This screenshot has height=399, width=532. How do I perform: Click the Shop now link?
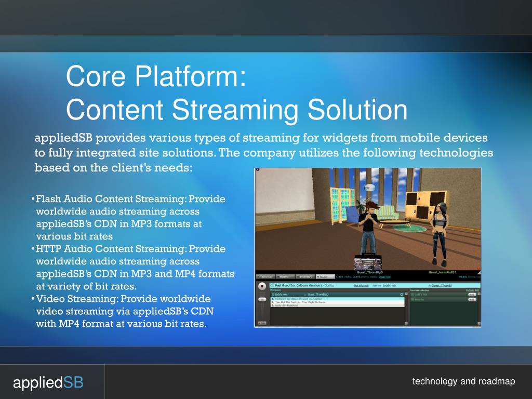384,277
